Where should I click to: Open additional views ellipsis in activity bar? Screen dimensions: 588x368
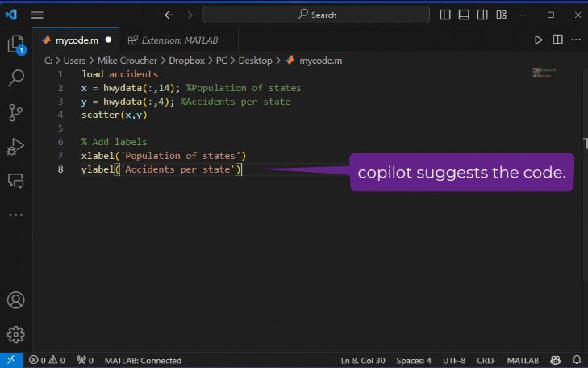pyautogui.click(x=15, y=215)
